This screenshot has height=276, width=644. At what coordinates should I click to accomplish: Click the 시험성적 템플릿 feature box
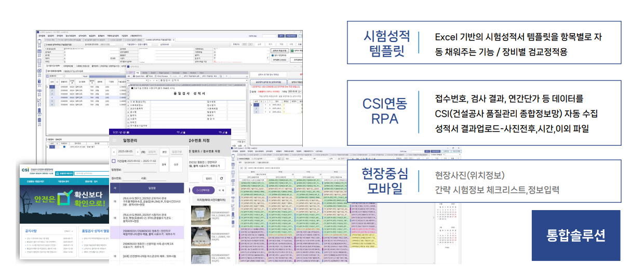coord(484,43)
